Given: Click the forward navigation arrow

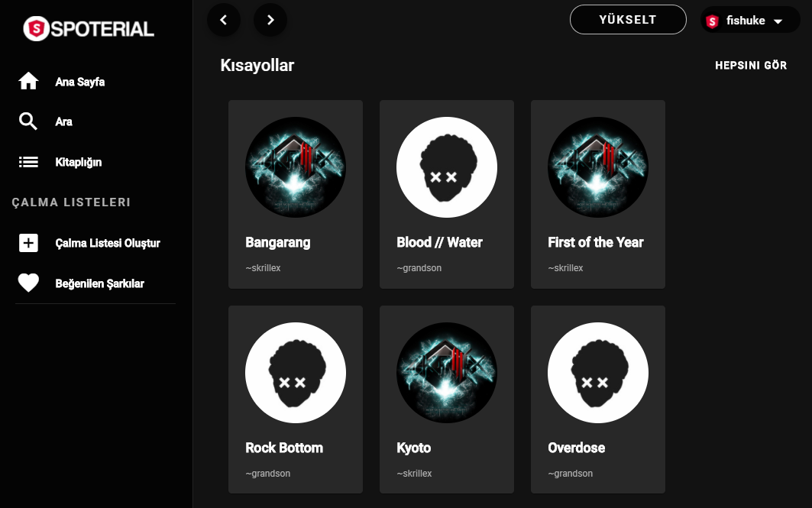Looking at the screenshot, I should point(270,19).
